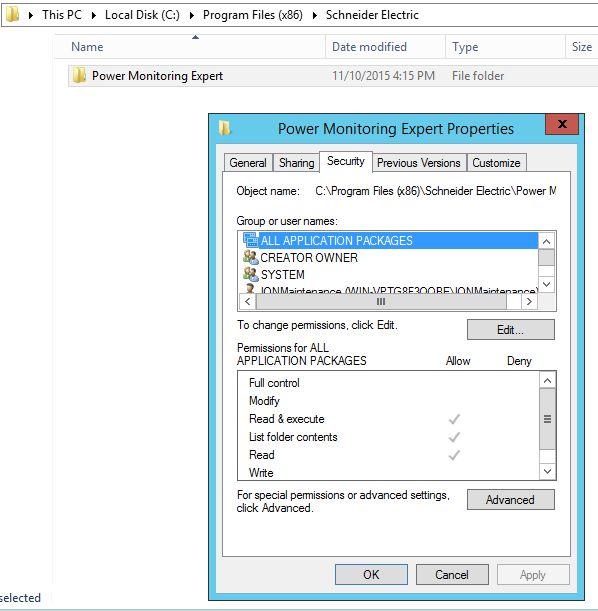598x611 pixels.
Task: Click the Object name path text
Action: click(x=436, y=191)
